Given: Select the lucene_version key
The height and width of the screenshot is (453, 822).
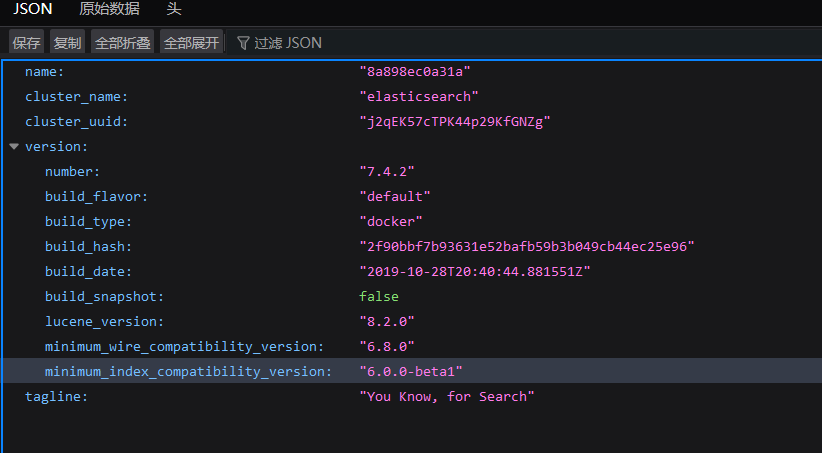Looking at the screenshot, I should 104,322.
